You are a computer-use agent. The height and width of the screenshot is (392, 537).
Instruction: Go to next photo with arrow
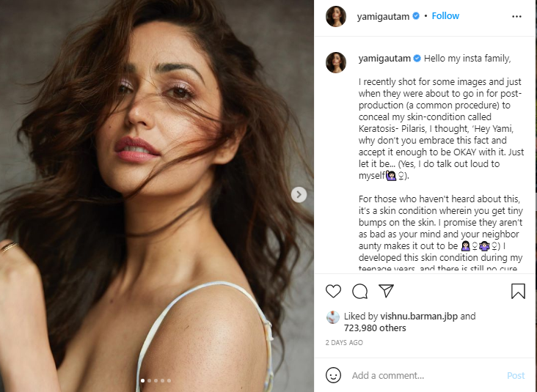pyautogui.click(x=299, y=194)
